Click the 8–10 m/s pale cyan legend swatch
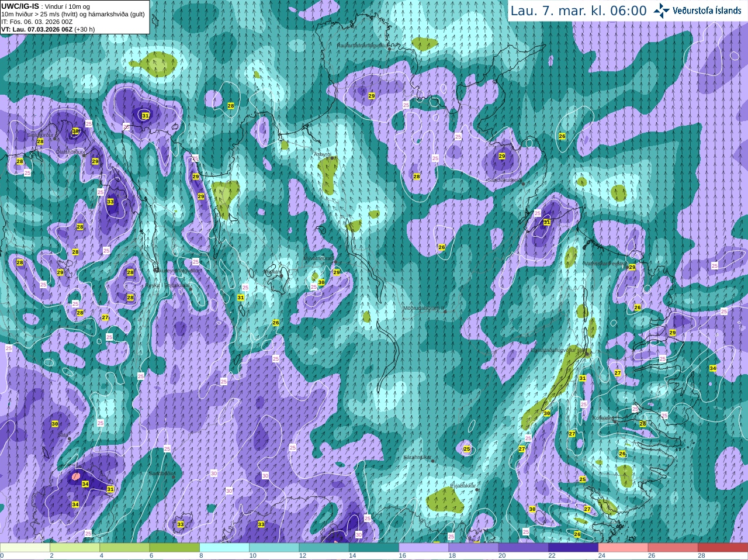The image size is (748, 560). click(x=224, y=548)
